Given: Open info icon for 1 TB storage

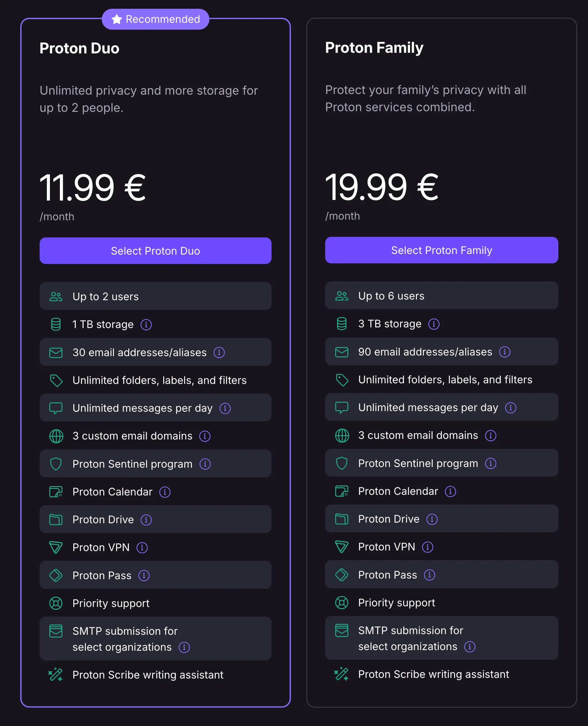Looking at the screenshot, I should pyautogui.click(x=146, y=325).
